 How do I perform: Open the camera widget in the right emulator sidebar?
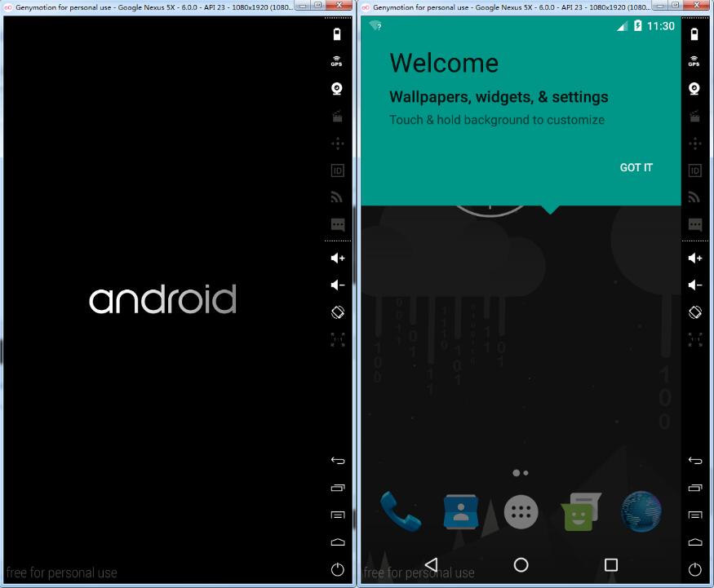pos(694,88)
